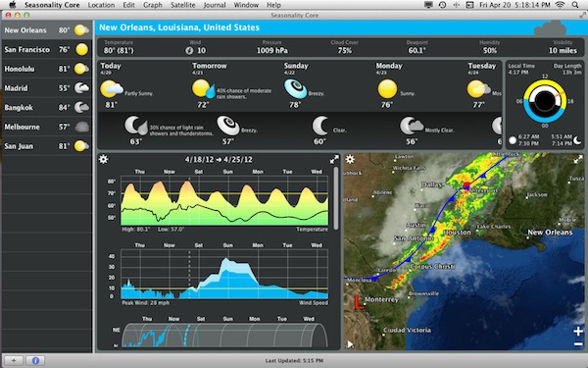Click the Wi-Fi status icon
Screen dimensions: 588x368
(x=560, y=5)
